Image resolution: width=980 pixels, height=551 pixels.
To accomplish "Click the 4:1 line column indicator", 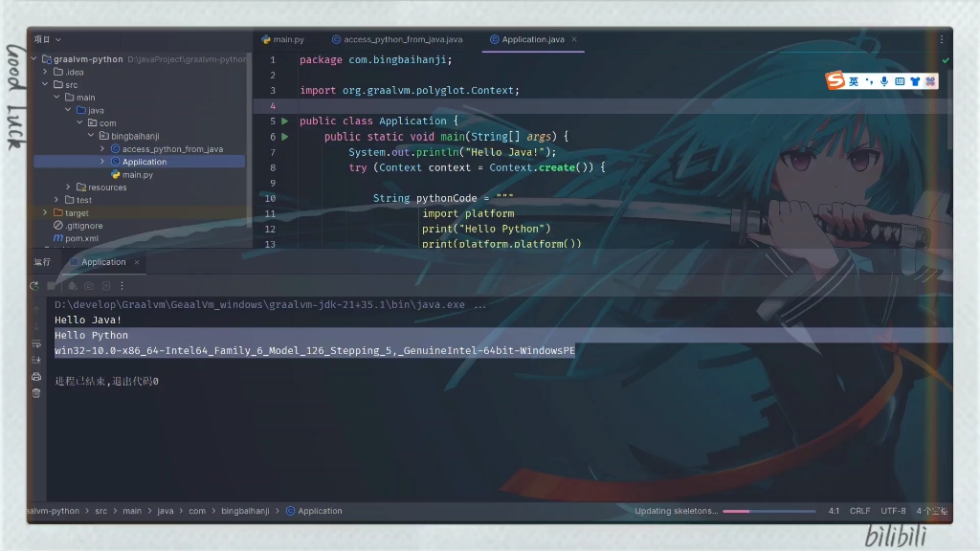I will point(834,511).
